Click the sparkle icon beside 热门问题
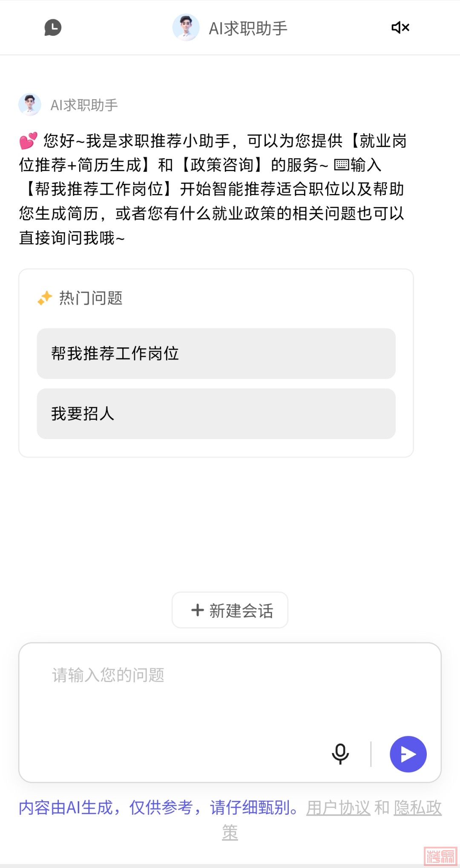 [45, 298]
